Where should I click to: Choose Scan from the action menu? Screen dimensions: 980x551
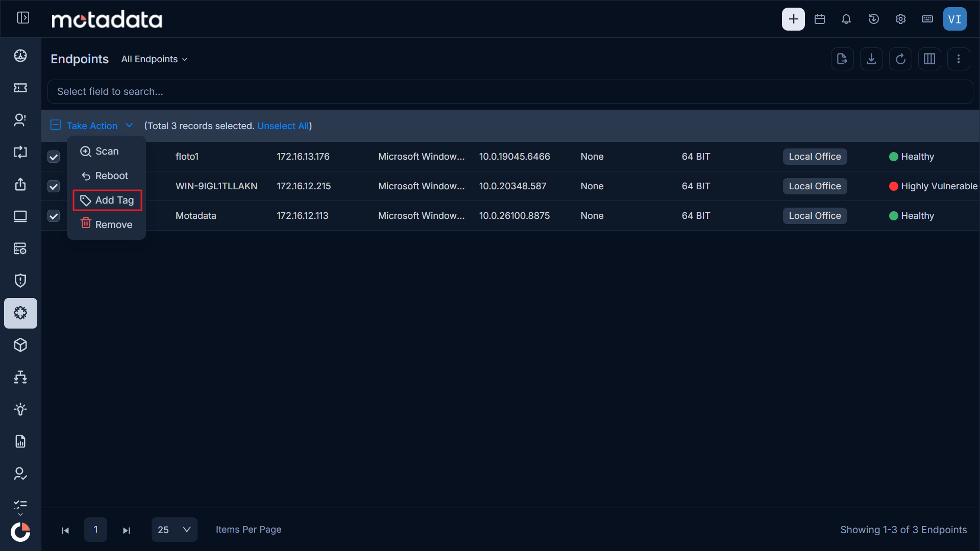click(x=106, y=151)
